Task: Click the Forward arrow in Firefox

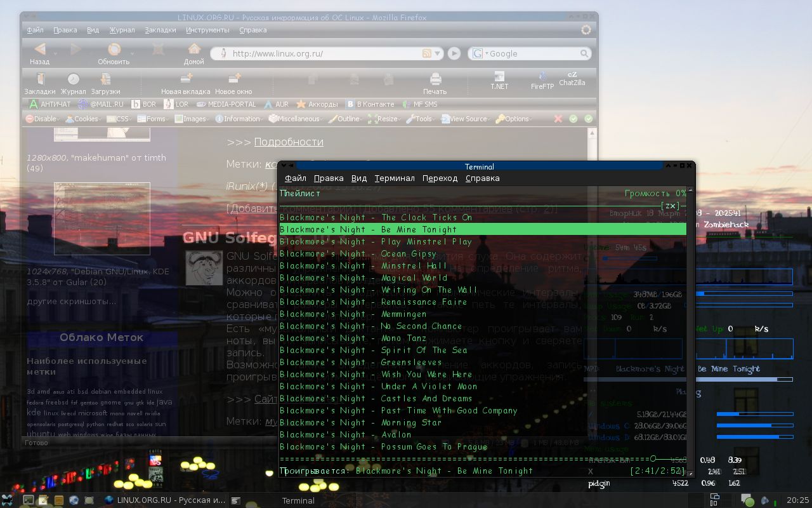Action: (75, 49)
